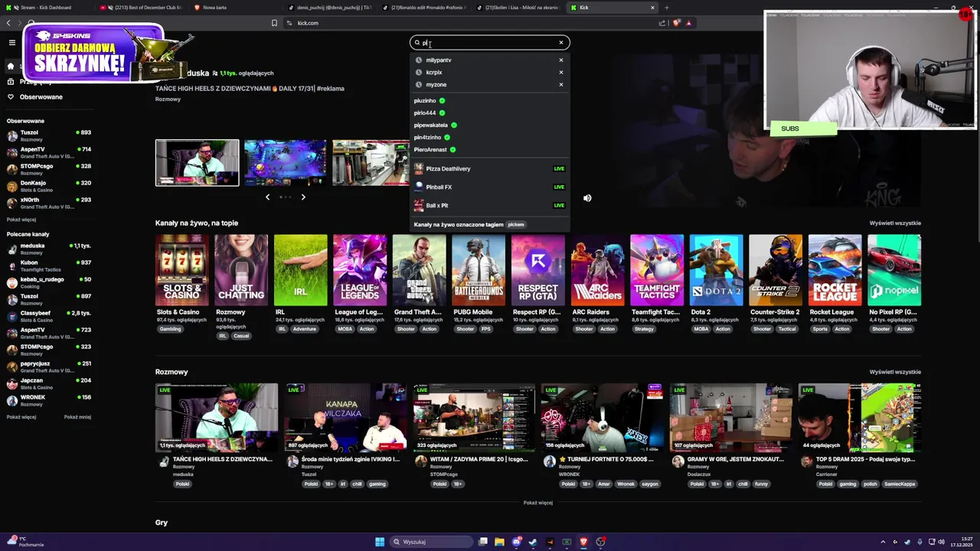Open File Explorer from taskbar

click(499, 542)
